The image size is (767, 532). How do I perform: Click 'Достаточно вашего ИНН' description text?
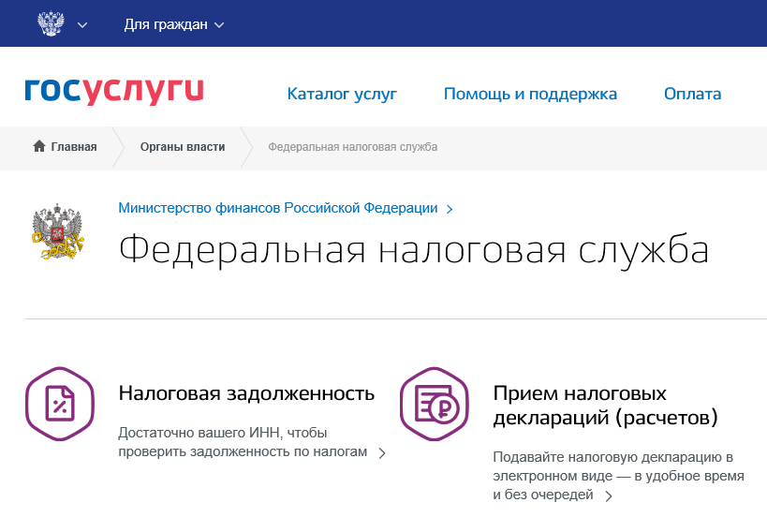click(243, 442)
